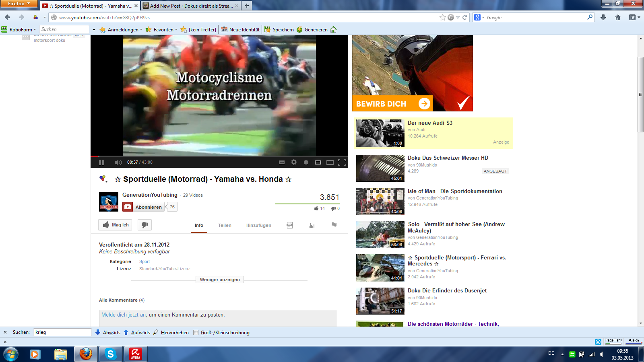Open the Favoriten dropdown
Viewport: 644px width, 362px height.
[x=161, y=29]
